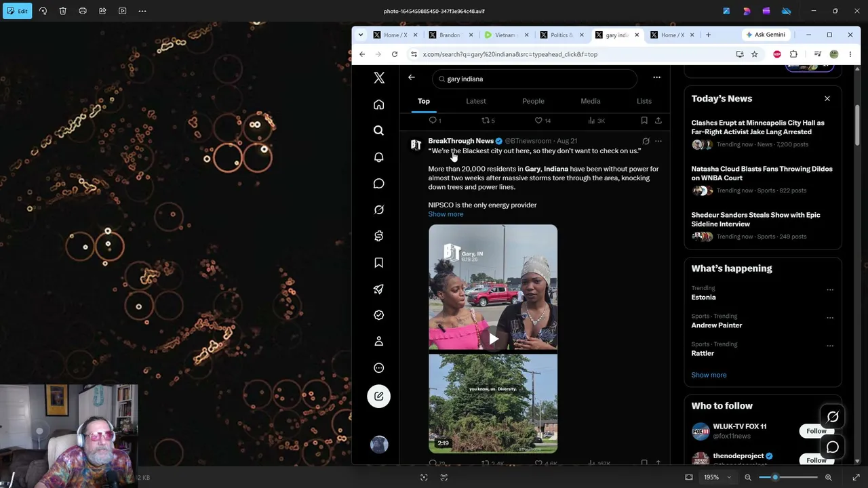Click the fit-to-window icon in Photos

(x=689, y=477)
